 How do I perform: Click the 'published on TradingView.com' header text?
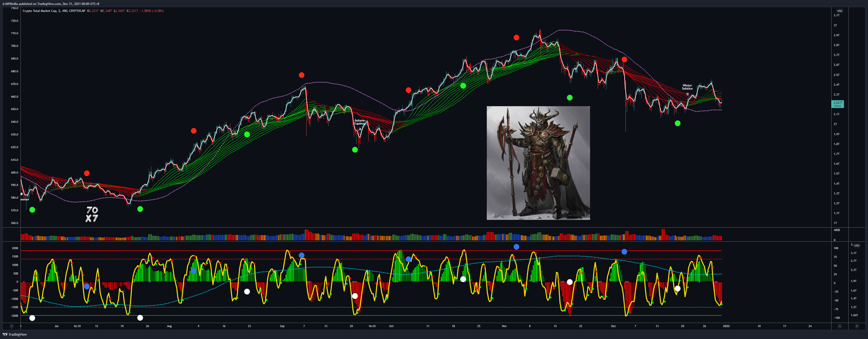[x=40, y=4]
